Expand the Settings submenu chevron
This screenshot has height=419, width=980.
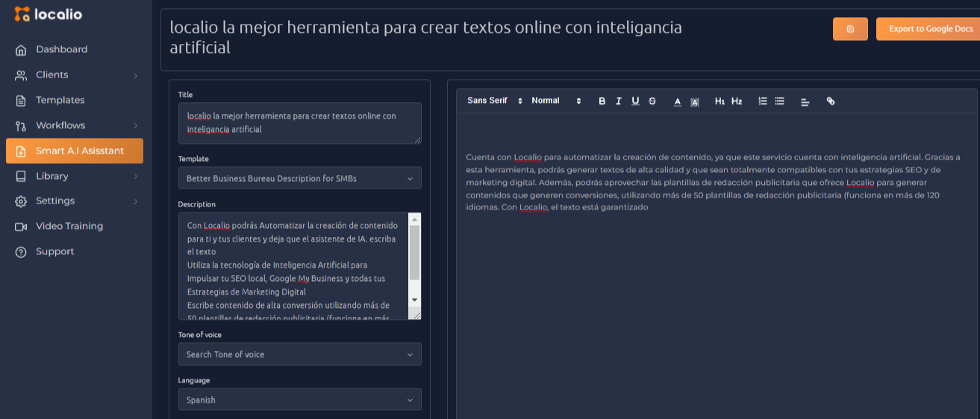tap(136, 201)
